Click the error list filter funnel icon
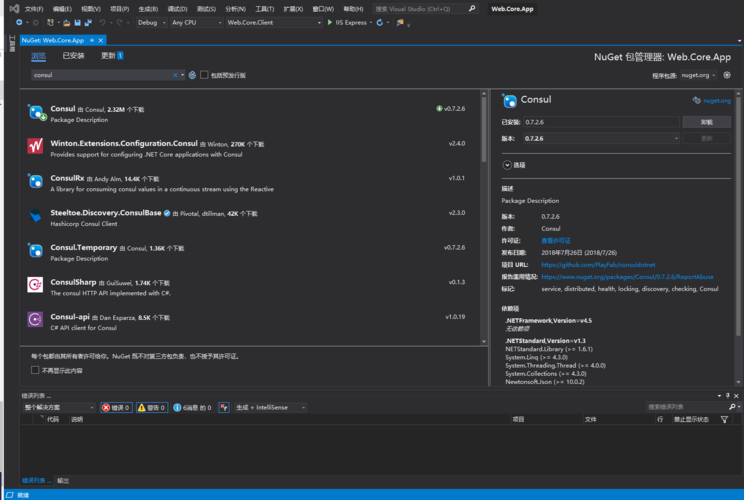The image size is (744, 500). click(724, 419)
